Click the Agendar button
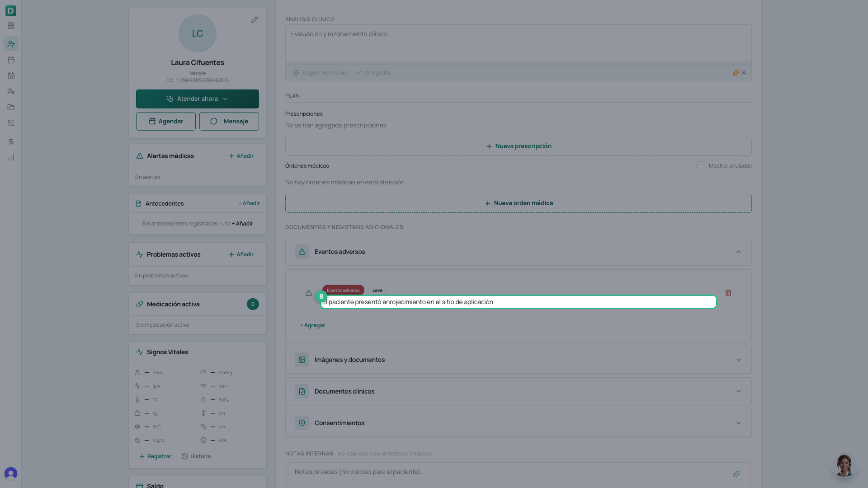Viewport: 868px width, 488px height. click(x=166, y=122)
